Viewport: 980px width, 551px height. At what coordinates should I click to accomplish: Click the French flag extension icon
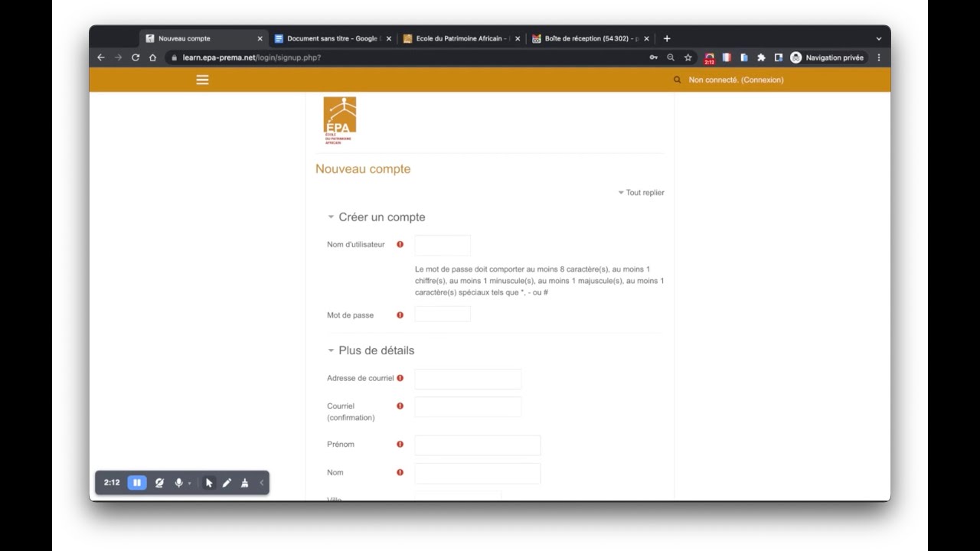[727, 57]
